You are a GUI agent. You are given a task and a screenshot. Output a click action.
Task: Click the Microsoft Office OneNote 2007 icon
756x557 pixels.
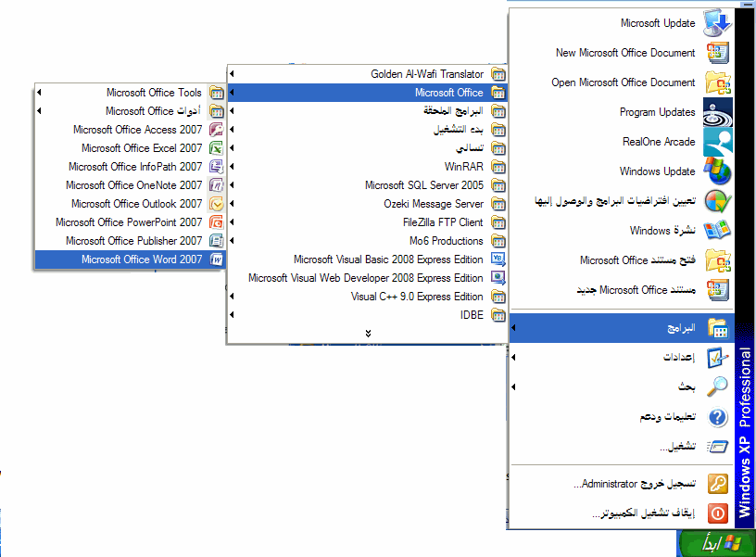216,185
